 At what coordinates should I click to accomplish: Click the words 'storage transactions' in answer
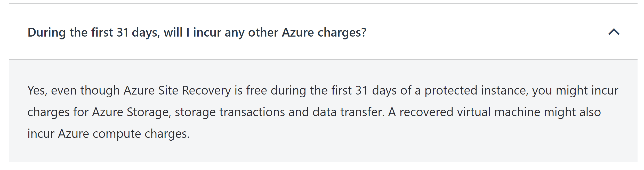[x=230, y=112]
